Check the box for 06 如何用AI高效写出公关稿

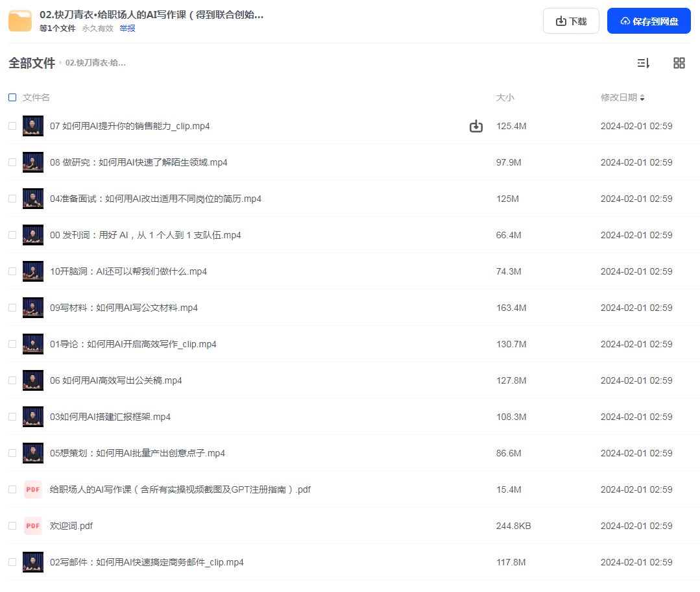[12, 380]
